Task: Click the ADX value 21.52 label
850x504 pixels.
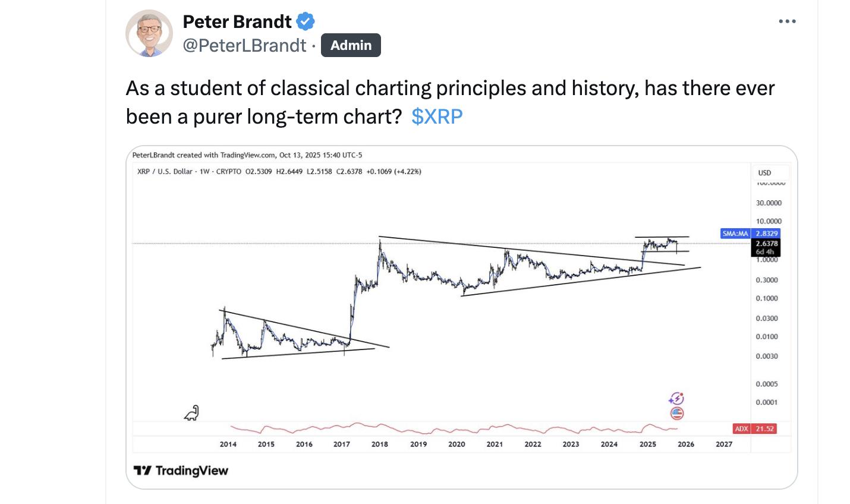Action: click(x=765, y=429)
